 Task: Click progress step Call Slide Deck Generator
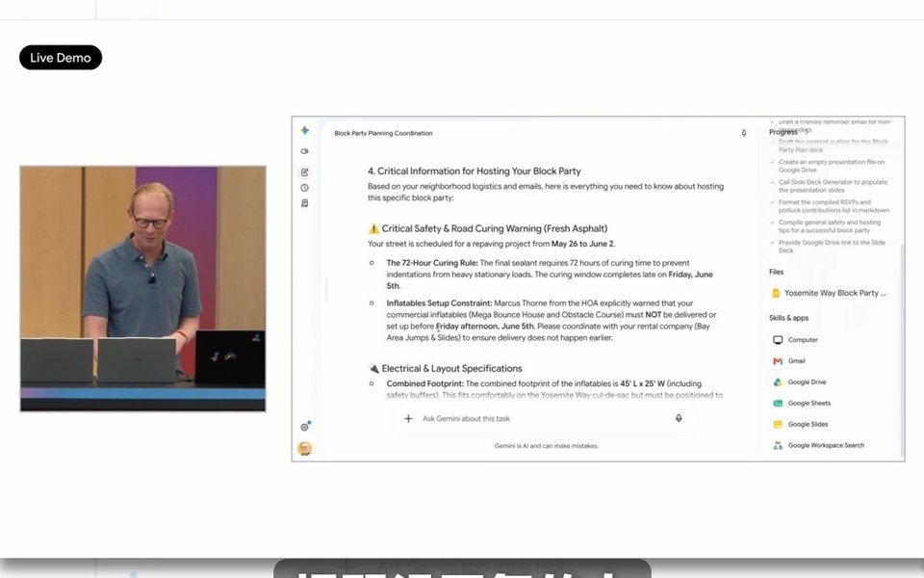[832, 186]
